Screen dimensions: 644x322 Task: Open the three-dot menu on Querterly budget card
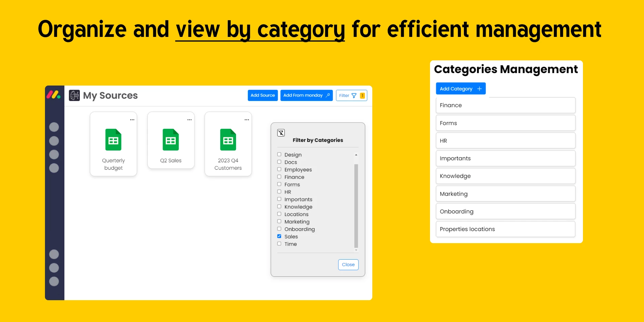pyautogui.click(x=132, y=120)
